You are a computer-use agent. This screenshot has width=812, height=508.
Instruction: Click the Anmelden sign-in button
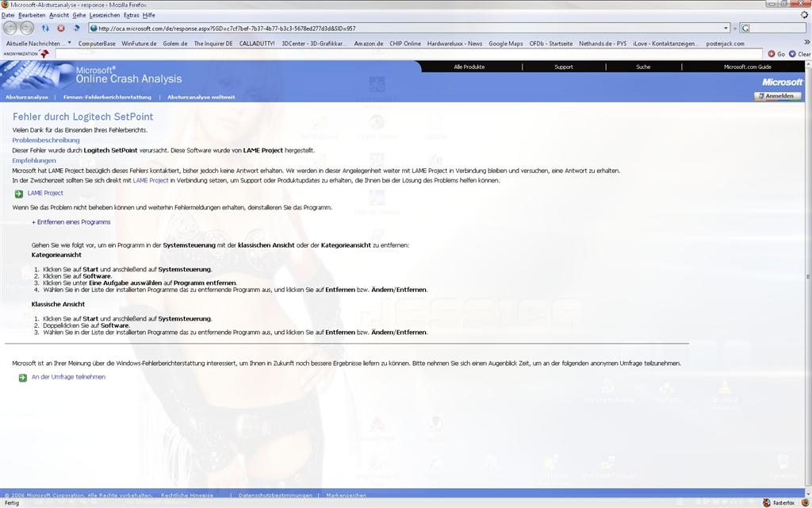pyautogui.click(x=777, y=96)
